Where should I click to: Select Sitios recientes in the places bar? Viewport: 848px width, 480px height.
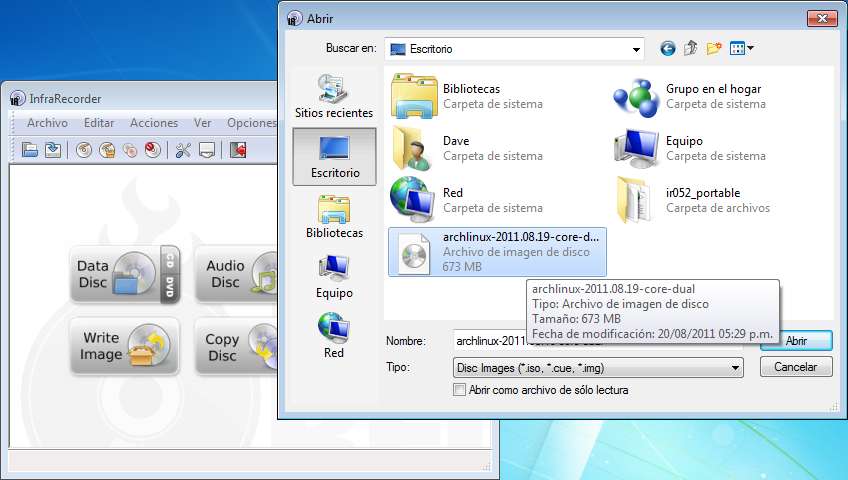coord(334,96)
